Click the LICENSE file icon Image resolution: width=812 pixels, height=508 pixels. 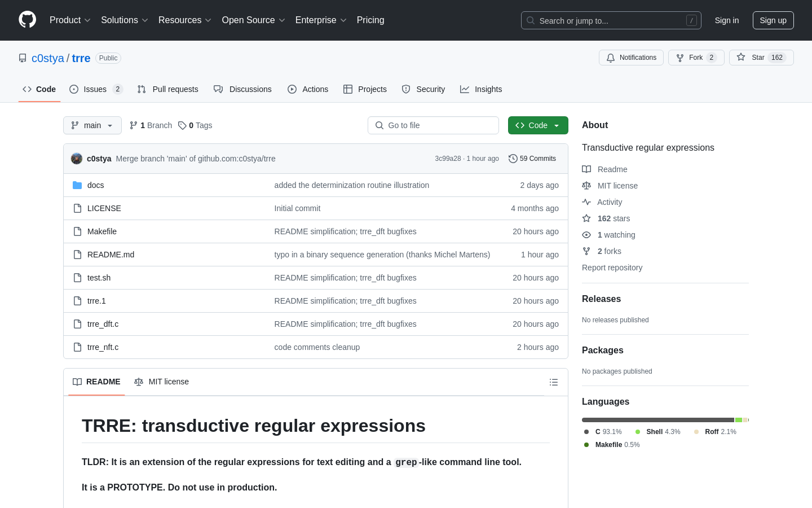pyautogui.click(x=77, y=208)
